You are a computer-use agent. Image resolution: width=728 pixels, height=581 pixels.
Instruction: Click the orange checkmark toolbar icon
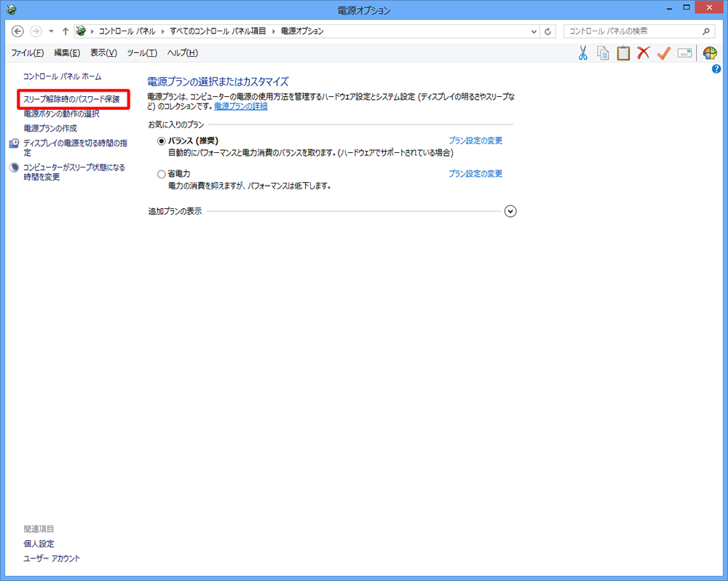click(x=664, y=53)
